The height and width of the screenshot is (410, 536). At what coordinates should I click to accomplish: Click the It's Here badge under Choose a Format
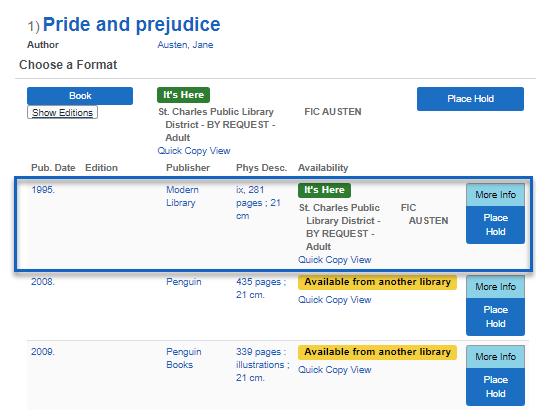point(184,95)
